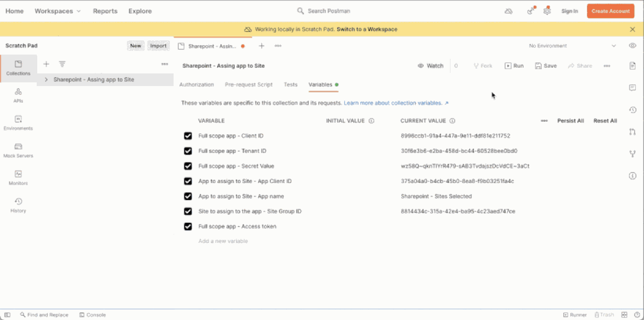Click the cloud sync offline icon
Image resolution: width=644 pixels, height=320 pixels.
pyautogui.click(x=508, y=11)
